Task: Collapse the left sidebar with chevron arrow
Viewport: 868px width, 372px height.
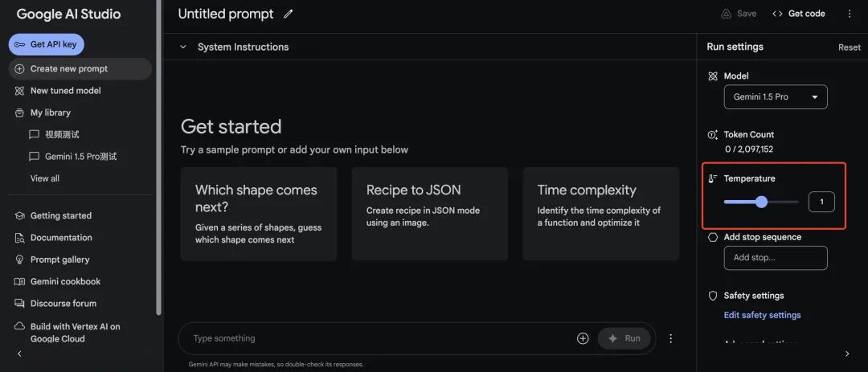Action: [x=19, y=354]
